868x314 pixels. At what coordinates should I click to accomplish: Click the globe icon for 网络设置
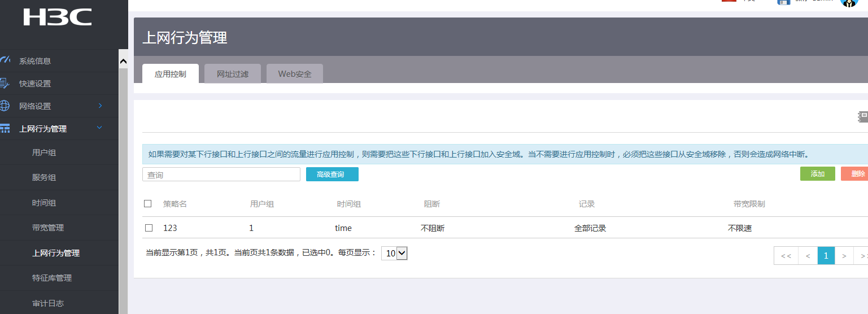[5, 106]
